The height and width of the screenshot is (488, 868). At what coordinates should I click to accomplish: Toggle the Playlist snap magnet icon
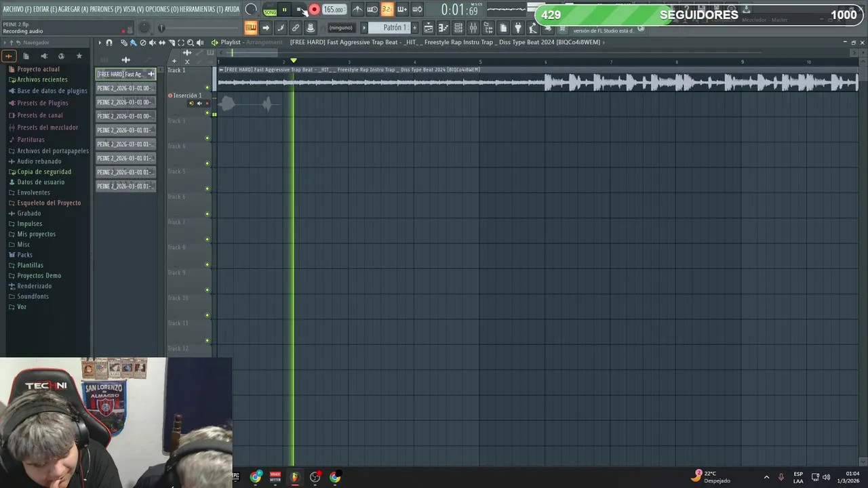coord(109,43)
